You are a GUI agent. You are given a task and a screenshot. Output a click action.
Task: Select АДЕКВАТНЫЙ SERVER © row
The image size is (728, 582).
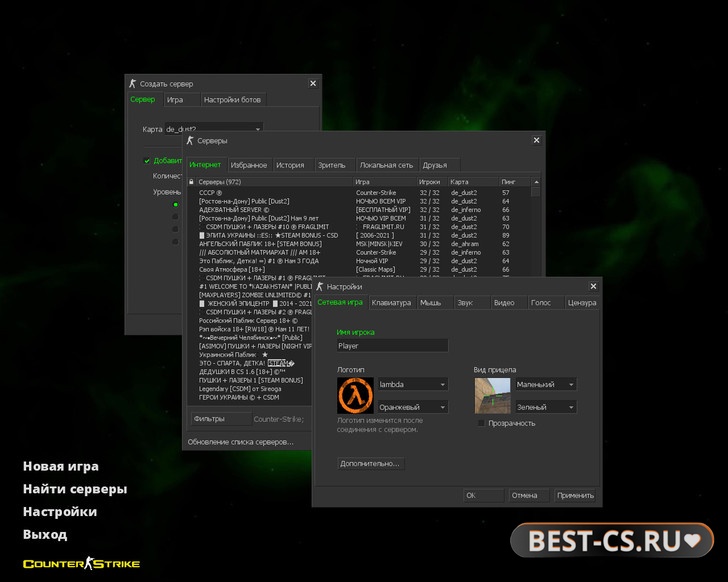pyautogui.click(x=359, y=210)
